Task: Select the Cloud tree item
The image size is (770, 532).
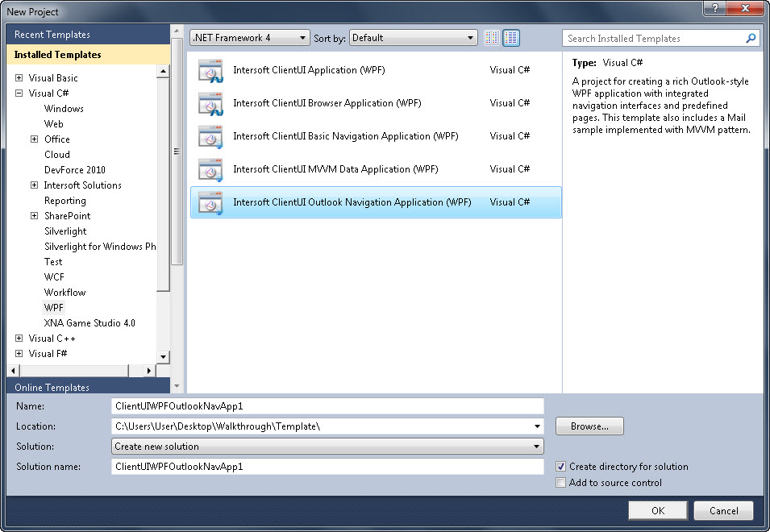Action: (x=57, y=154)
